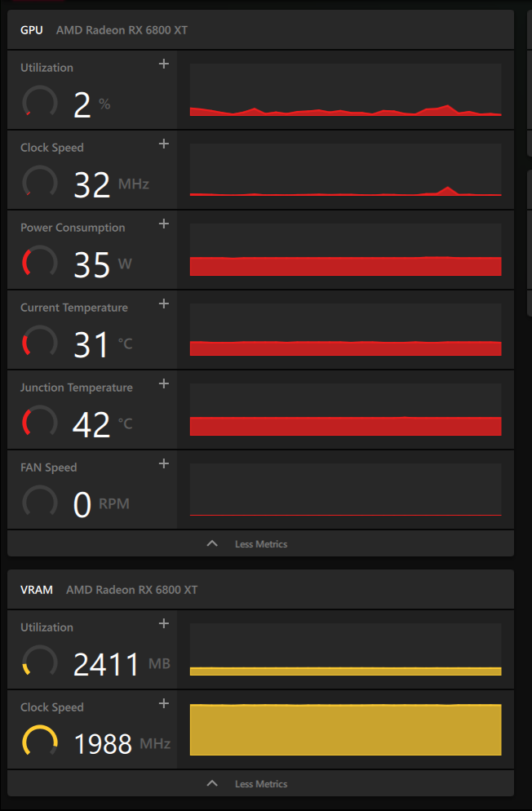Click the Junction Temperature label
This screenshot has height=811, width=532.
tap(77, 388)
